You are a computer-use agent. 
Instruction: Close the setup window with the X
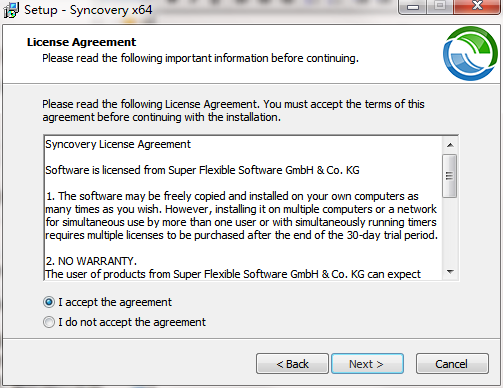tap(477, 6)
